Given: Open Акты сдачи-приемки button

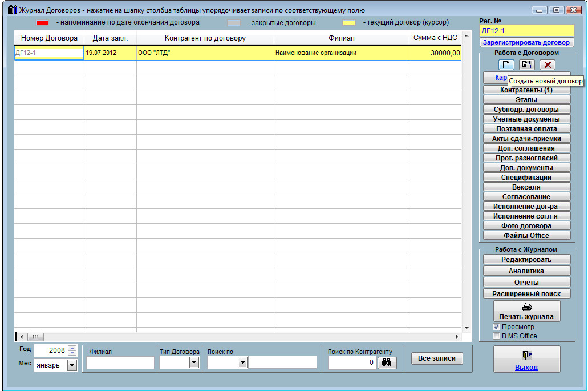Looking at the screenshot, I should (526, 139).
